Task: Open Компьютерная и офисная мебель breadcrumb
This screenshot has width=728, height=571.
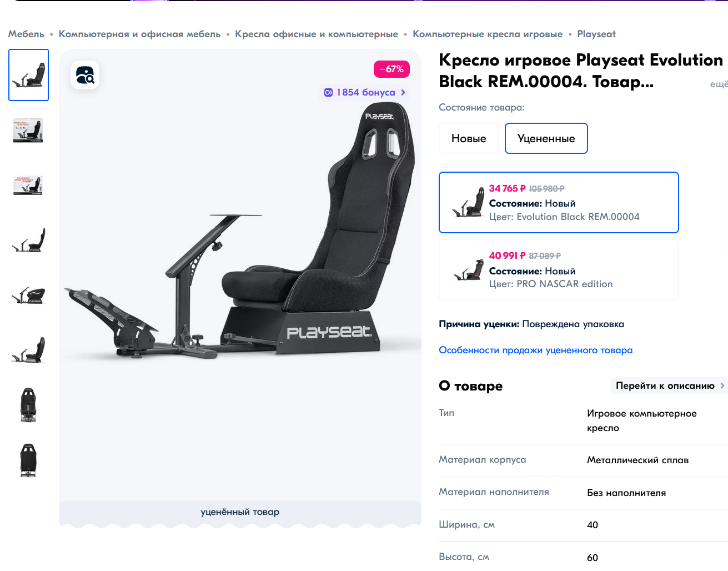Action: [140, 34]
